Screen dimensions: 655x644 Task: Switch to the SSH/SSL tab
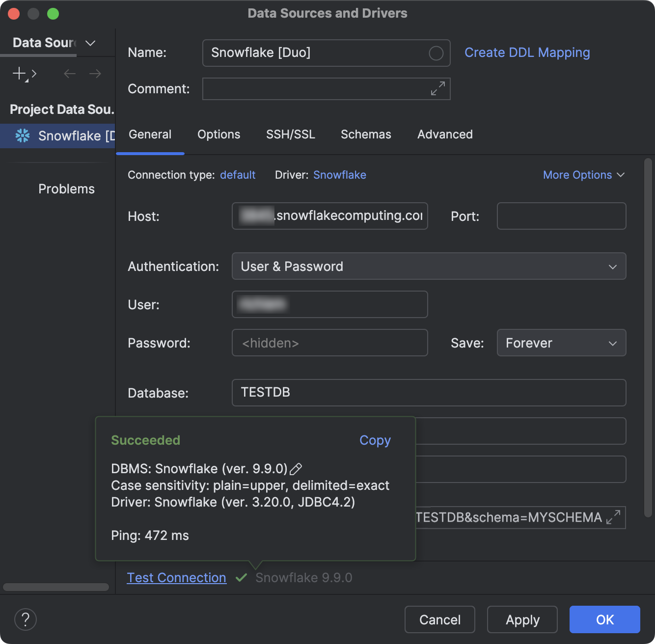pos(290,134)
